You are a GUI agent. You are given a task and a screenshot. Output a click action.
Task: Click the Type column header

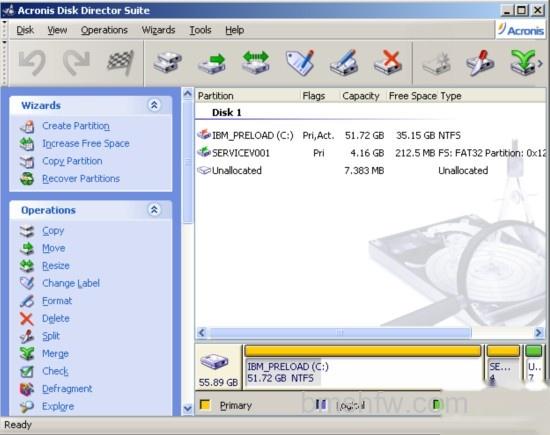coord(451,96)
